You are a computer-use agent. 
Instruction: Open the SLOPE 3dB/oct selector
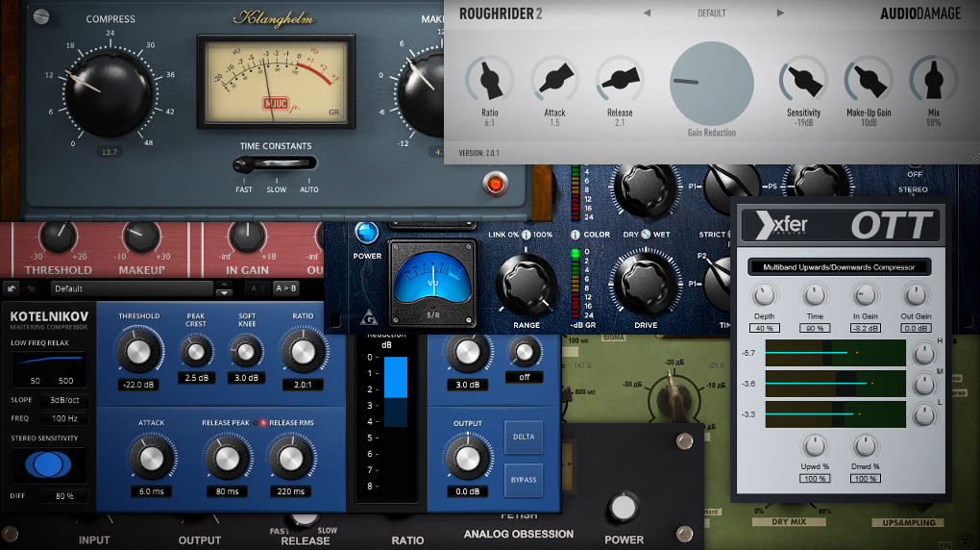coord(63,400)
